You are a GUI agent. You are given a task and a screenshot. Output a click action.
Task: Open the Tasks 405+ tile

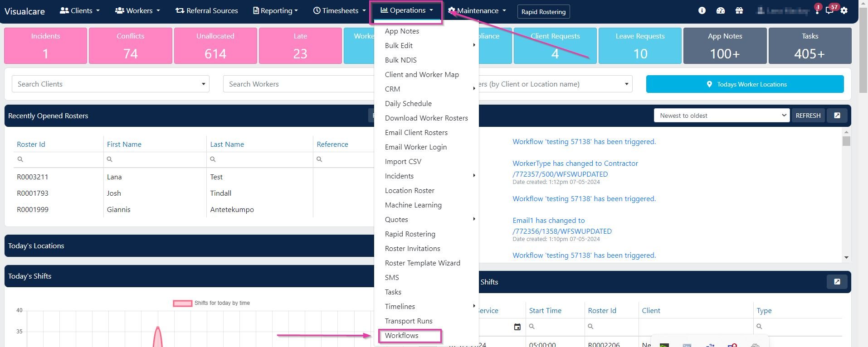pyautogui.click(x=810, y=46)
